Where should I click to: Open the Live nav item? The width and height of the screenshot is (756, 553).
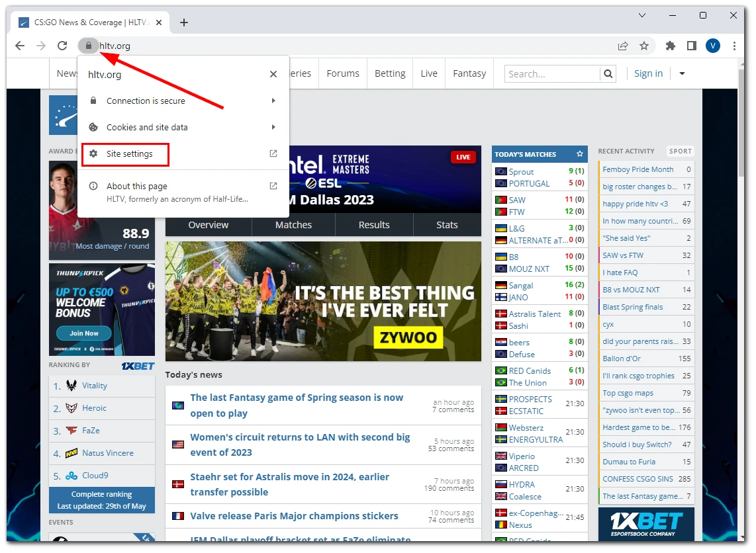[x=429, y=73]
